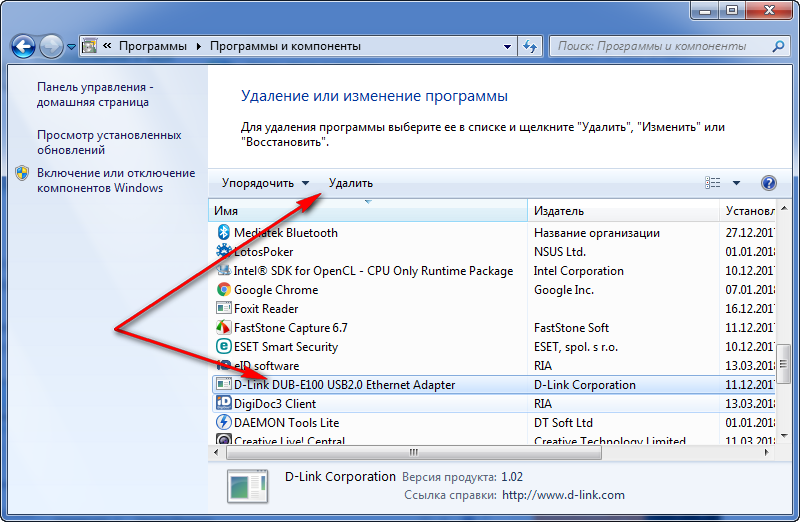Go back with the blue Back arrow
Viewport: 800px width, 522px height.
(x=23, y=46)
